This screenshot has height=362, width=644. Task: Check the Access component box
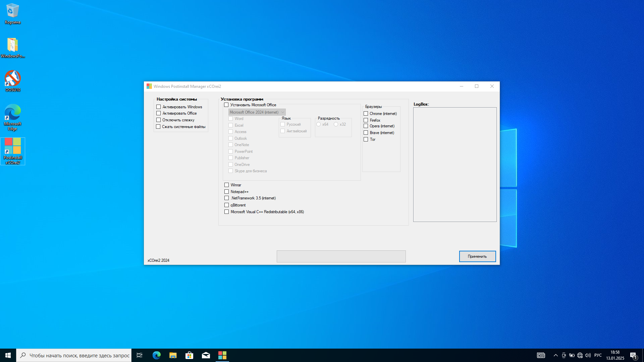coord(231,132)
